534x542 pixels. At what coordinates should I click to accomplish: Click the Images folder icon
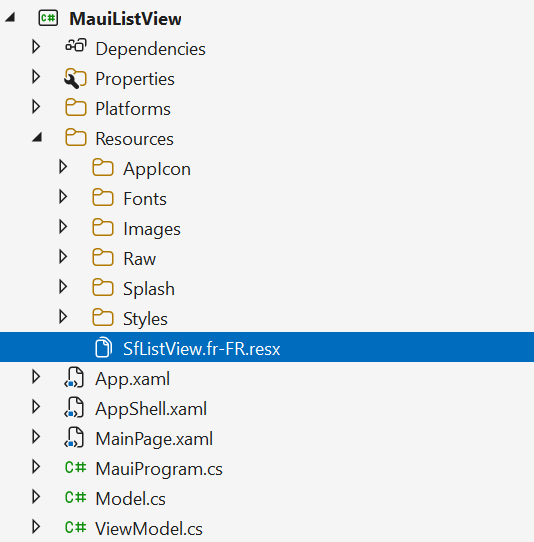(x=103, y=227)
